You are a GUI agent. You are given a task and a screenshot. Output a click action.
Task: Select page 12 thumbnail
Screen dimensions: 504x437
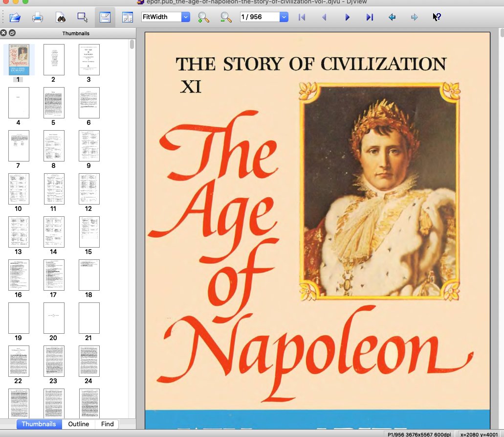click(x=89, y=189)
